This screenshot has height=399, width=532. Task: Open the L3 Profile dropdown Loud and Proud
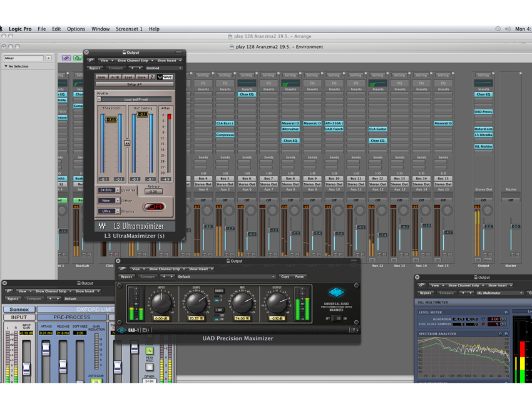135,99
